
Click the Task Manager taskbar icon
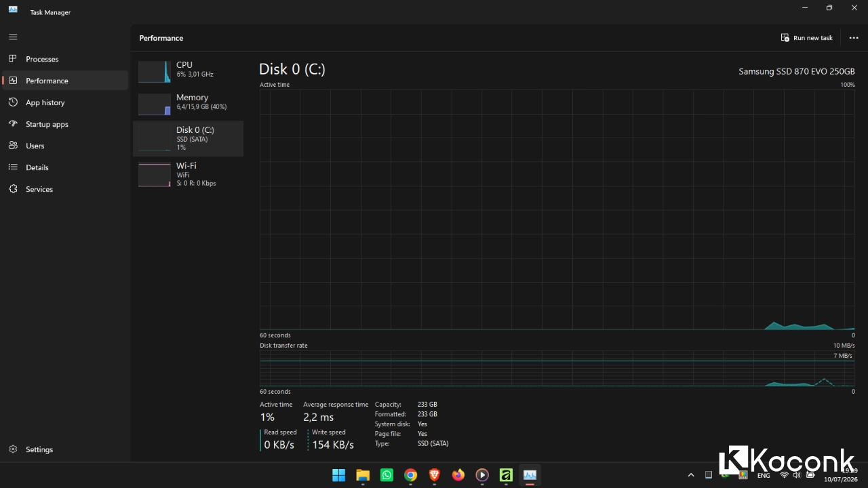(x=530, y=475)
